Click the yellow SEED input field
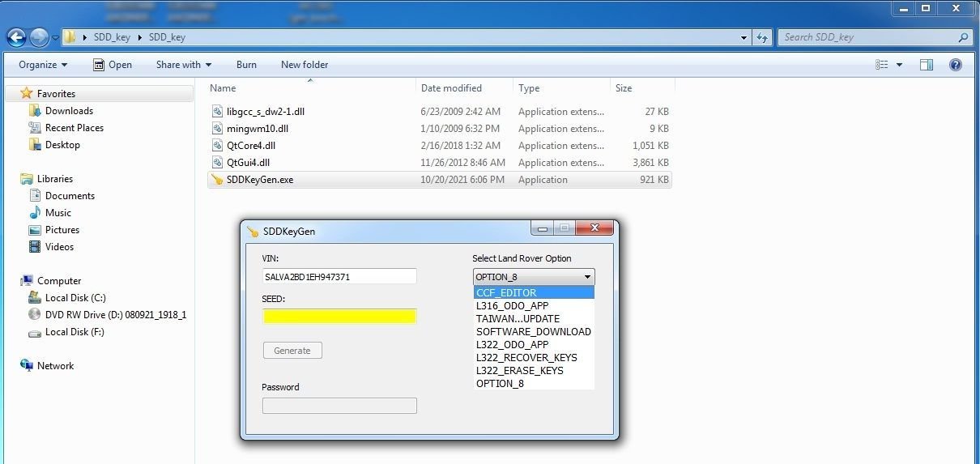 click(339, 317)
